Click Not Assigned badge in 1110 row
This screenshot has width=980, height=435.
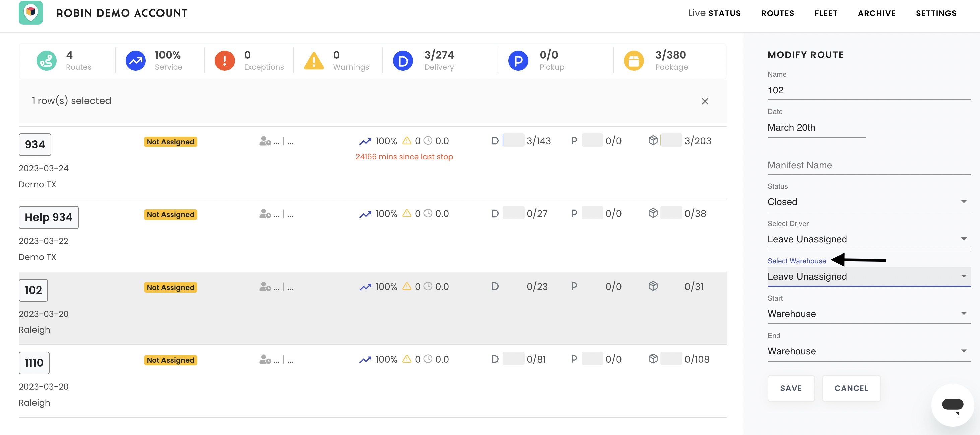tap(171, 360)
